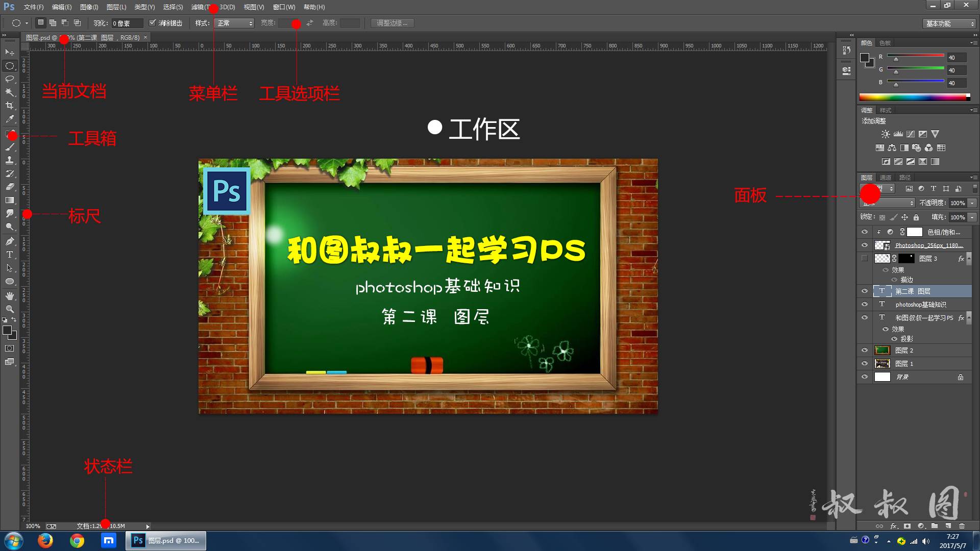This screenshot has height=551, width=980.
Task: Open the 样式 blend mode dropdown
Action: (234, 23)
